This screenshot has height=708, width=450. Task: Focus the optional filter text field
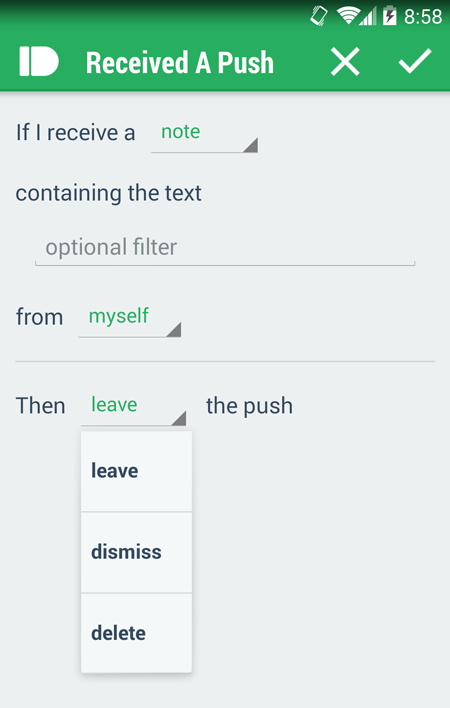[225, 248]
